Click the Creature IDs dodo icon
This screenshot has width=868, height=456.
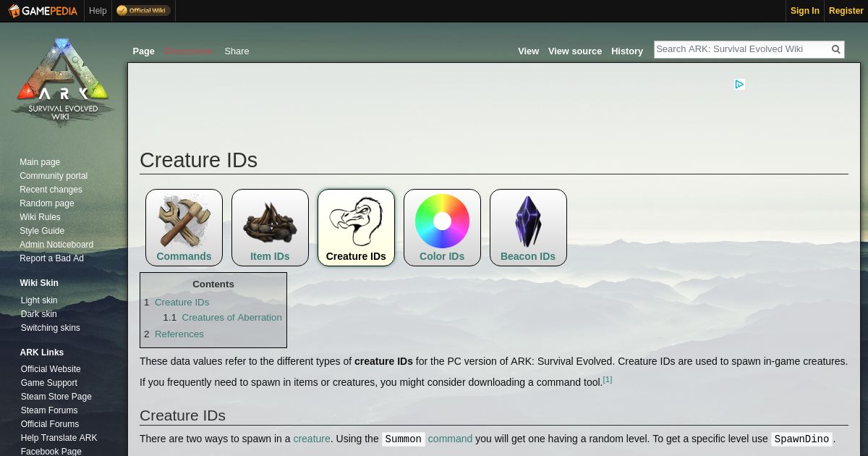[x=356, y=221]
